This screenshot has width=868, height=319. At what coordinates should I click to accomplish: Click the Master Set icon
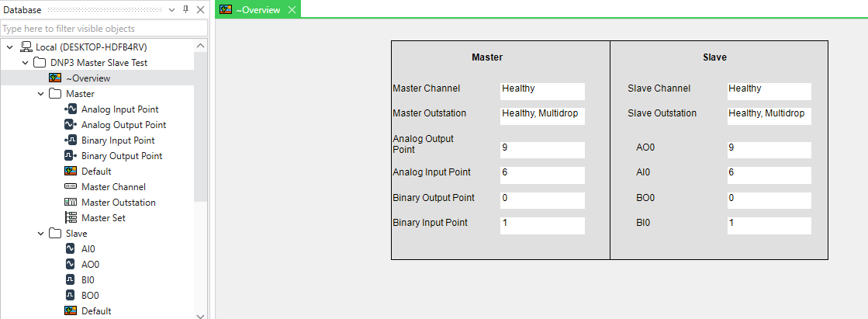click(x=71, y=217)
